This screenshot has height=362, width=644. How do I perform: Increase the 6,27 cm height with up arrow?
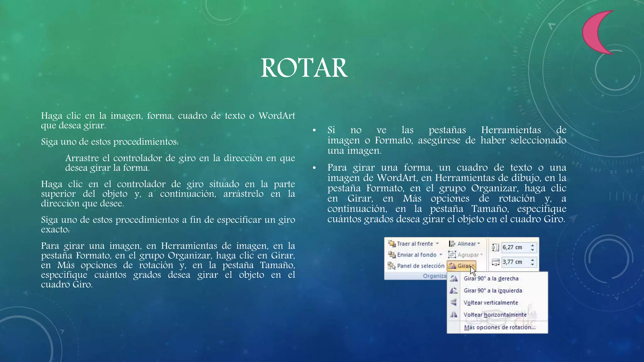coord(532,245)
